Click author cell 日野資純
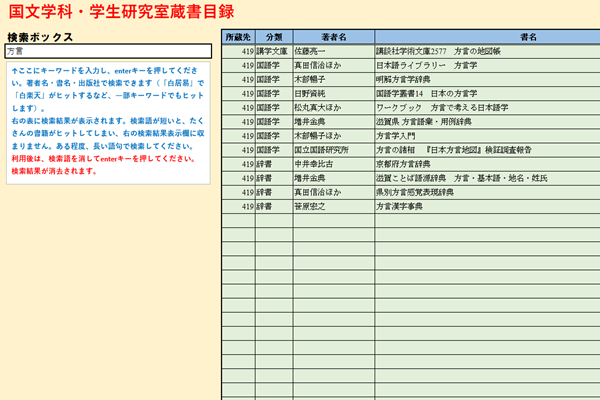This screenshot has width=600, height=400. tap(332, 93)
